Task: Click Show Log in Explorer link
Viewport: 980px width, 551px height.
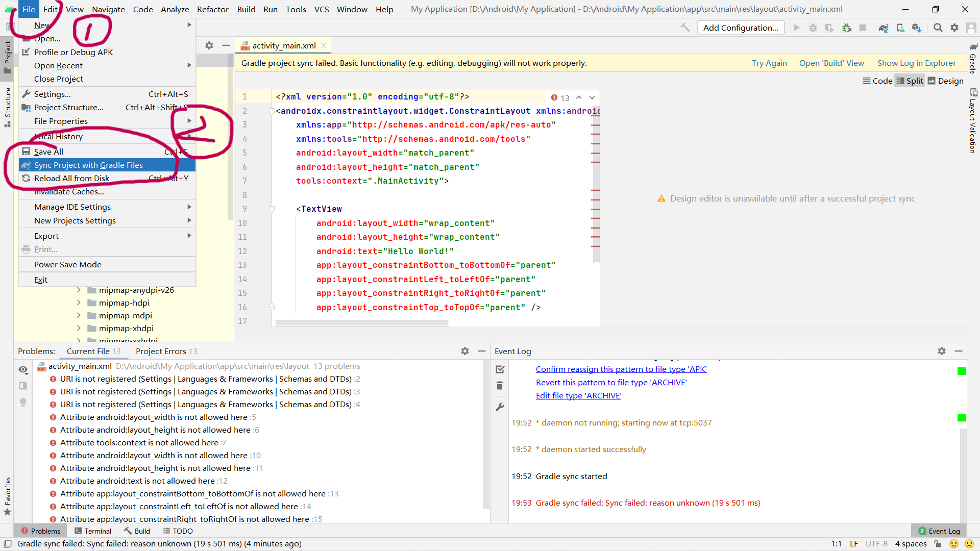Action: [x=916, y=63]
